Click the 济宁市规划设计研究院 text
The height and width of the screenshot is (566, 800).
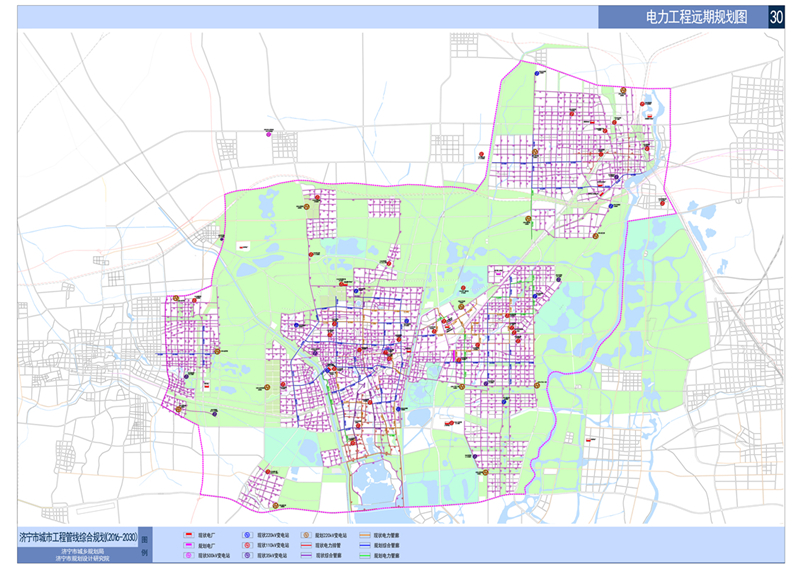tap(83, 558)
